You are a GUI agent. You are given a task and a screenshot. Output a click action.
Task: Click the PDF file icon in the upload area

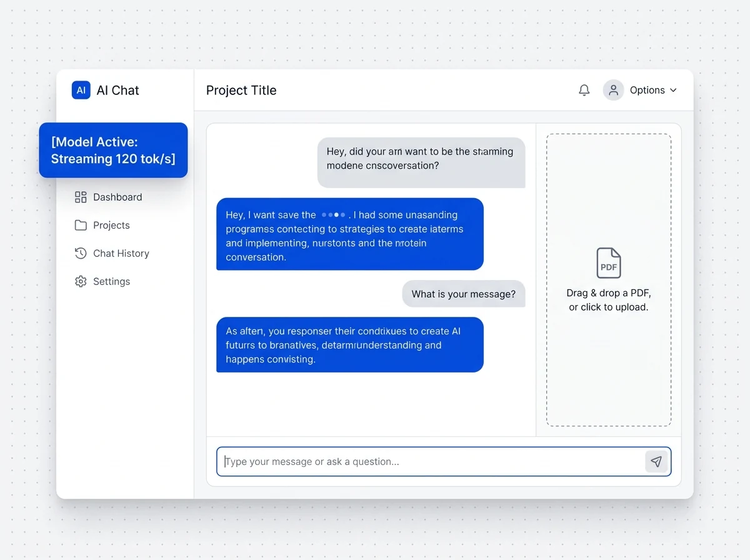pos(609,263)
